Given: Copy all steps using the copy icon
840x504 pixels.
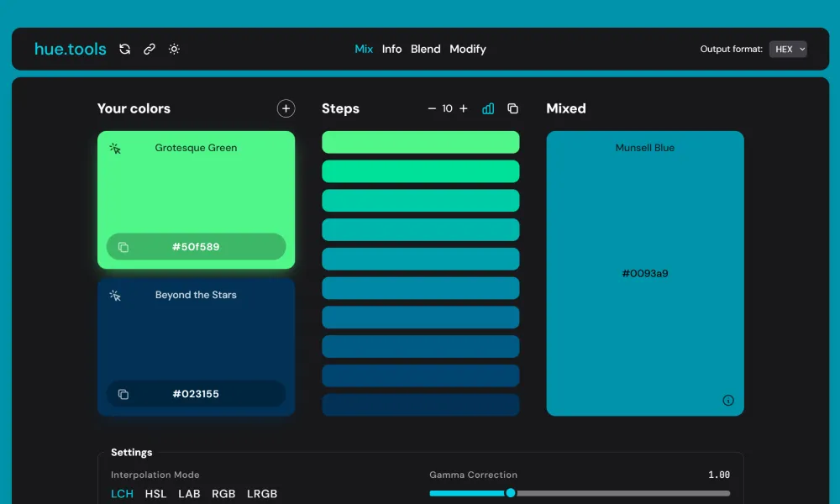Looking at the screenshot, I should 512,108.
